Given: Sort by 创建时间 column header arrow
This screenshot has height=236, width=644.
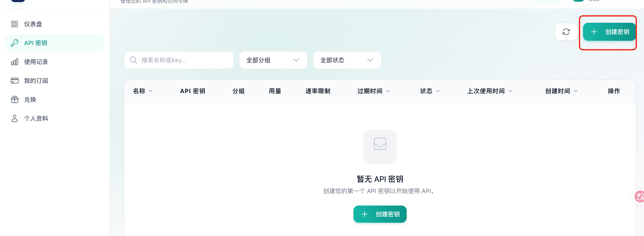Looking at the screenshot, I should tap(576, 91).
